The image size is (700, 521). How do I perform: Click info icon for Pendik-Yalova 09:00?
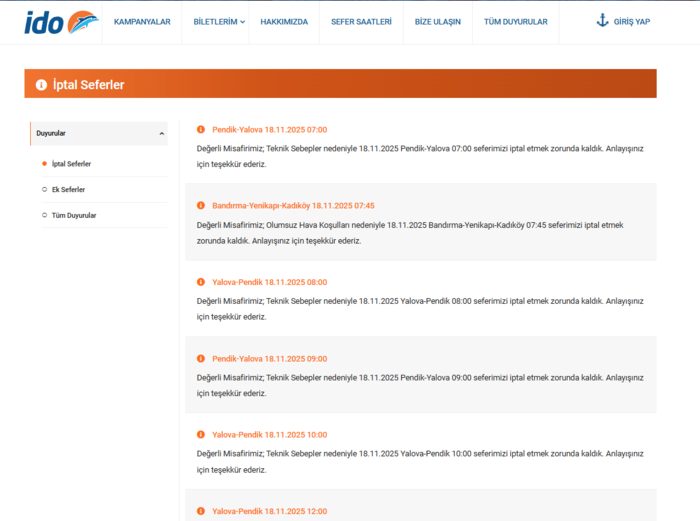pyautogui.click(x=201, y=358)
